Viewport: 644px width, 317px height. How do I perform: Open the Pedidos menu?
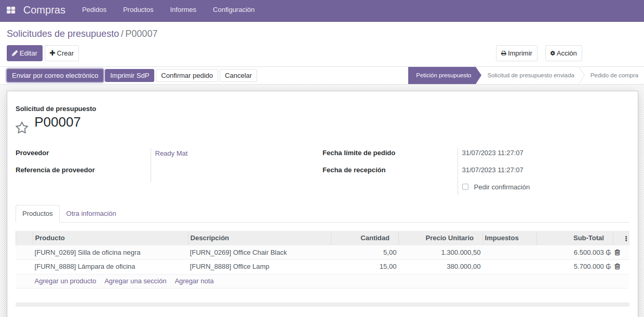tap(94, 9)
